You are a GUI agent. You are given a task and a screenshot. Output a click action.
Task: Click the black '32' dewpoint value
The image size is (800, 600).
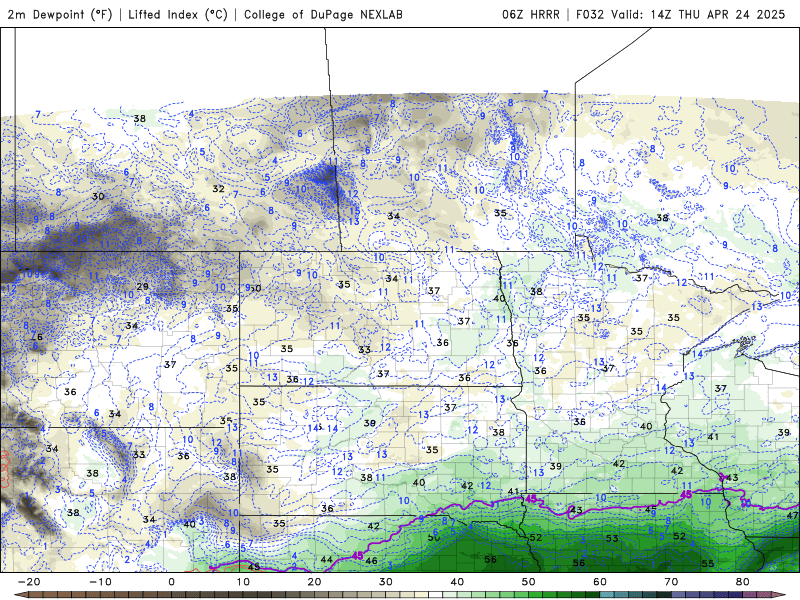click(218, 189)
